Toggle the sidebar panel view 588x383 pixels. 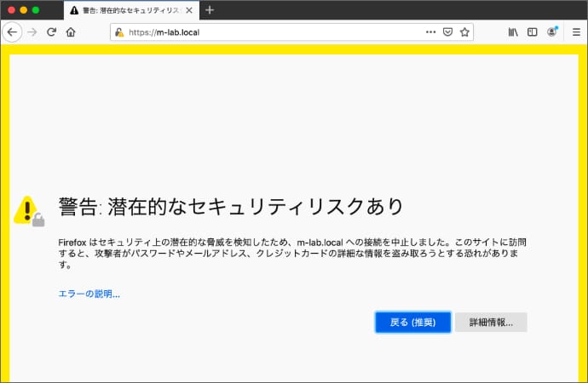(x=533, y=31)
